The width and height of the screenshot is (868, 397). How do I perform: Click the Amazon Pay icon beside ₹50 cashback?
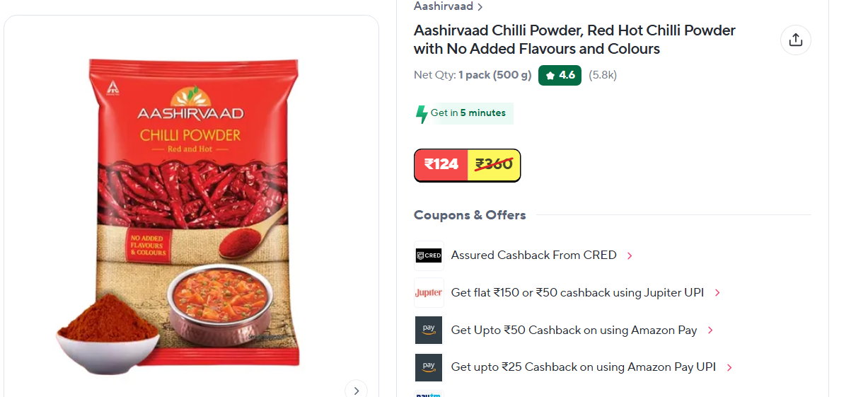pyautogui.click(x=429, y=330)
